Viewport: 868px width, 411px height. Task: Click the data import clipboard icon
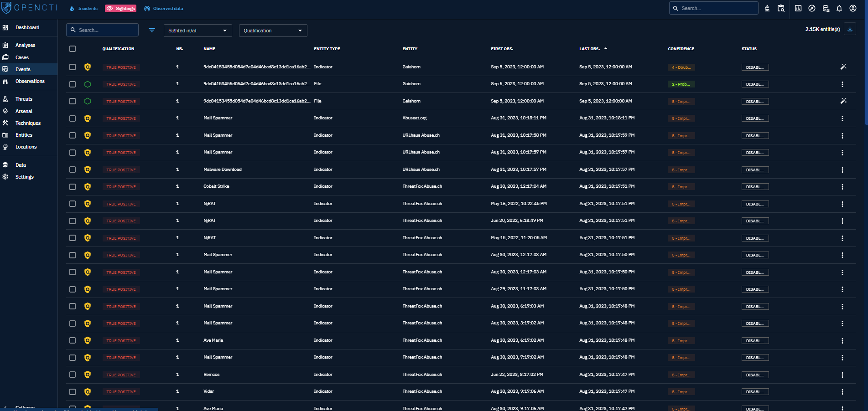[x=781, y=8]
